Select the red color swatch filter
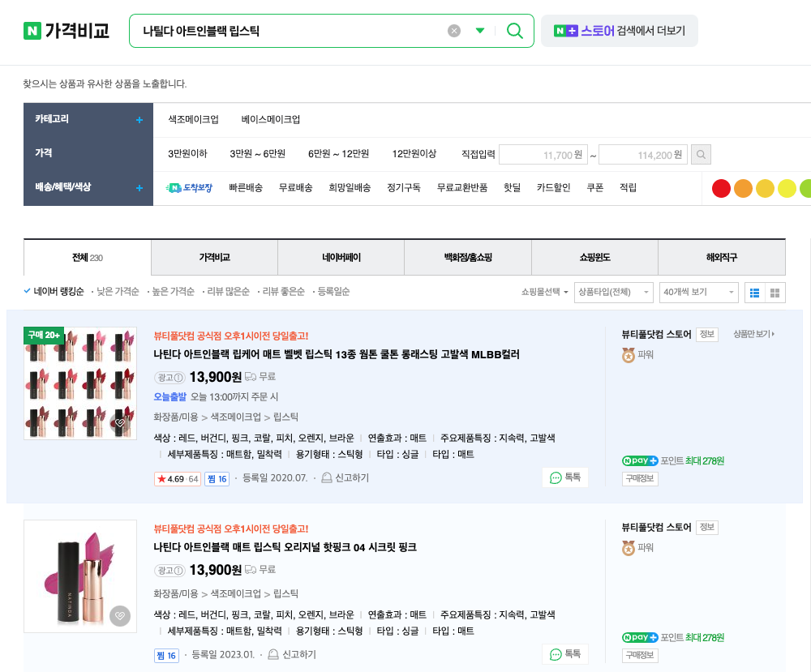The height and width of the screenshot is (672, 811). (721, 187)
